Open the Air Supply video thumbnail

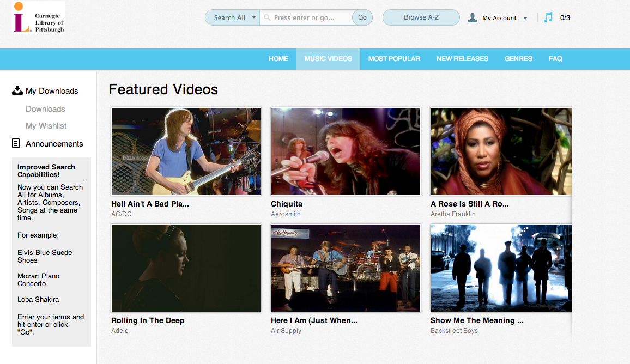pos(346,268)
